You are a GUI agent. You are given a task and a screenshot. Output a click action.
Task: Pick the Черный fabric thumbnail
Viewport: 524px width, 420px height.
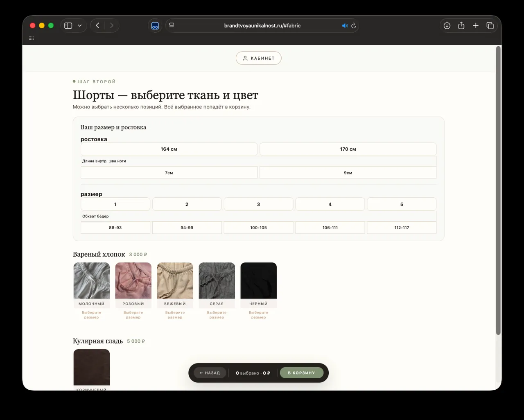(259, 281)
